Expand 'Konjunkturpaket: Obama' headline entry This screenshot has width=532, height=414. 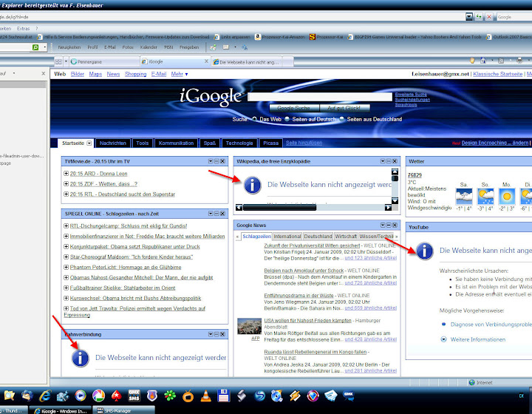pyautogui.click(x=66, y=246)
